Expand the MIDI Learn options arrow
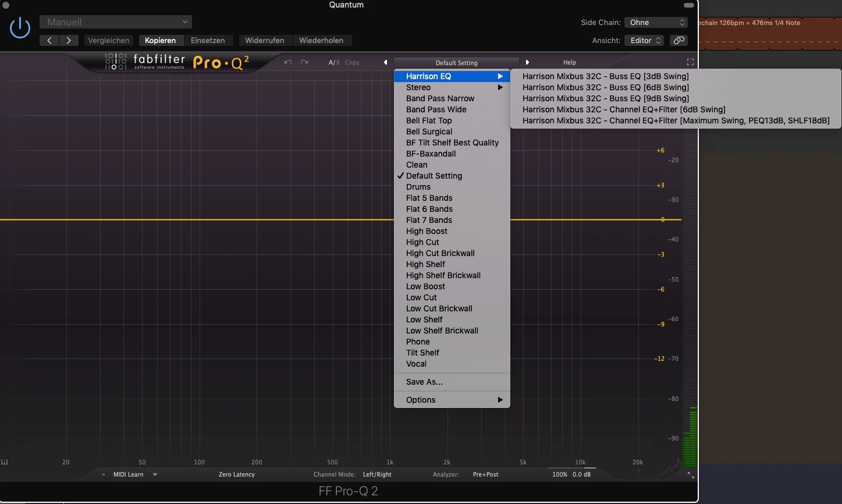This screenshot has width=842, height=504. tap(155, 474)
